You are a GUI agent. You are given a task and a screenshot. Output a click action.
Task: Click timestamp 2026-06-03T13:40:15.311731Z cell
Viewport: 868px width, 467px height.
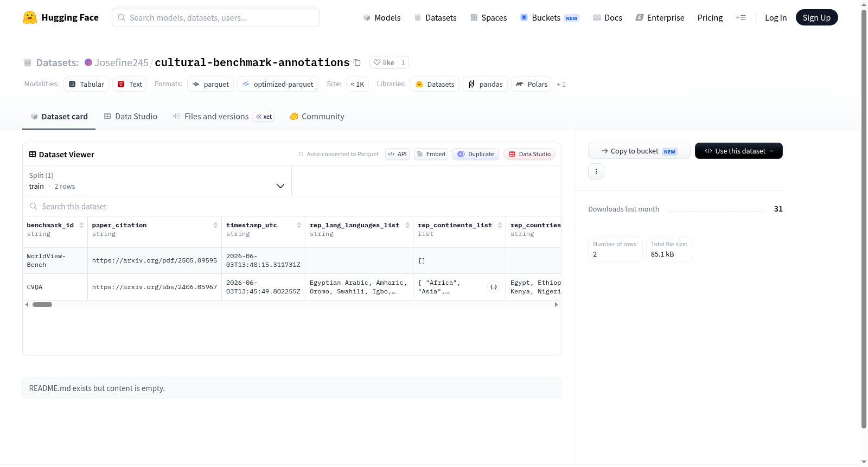pyautogui.click(x=263, y=260)
